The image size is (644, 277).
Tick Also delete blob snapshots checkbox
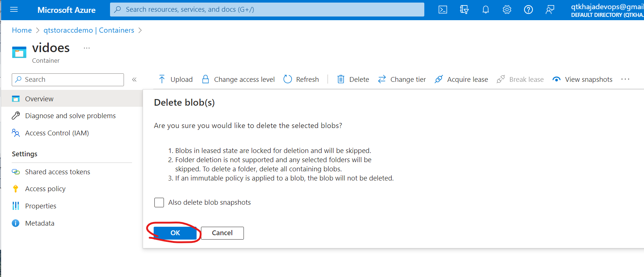pyautogui.click(x=159, y=203)
